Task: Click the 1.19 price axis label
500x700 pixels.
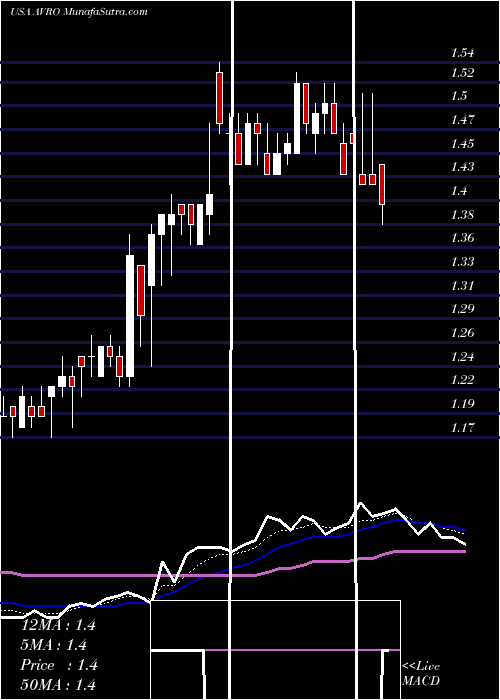Action: pyautogui.click(x=462, y=404)
